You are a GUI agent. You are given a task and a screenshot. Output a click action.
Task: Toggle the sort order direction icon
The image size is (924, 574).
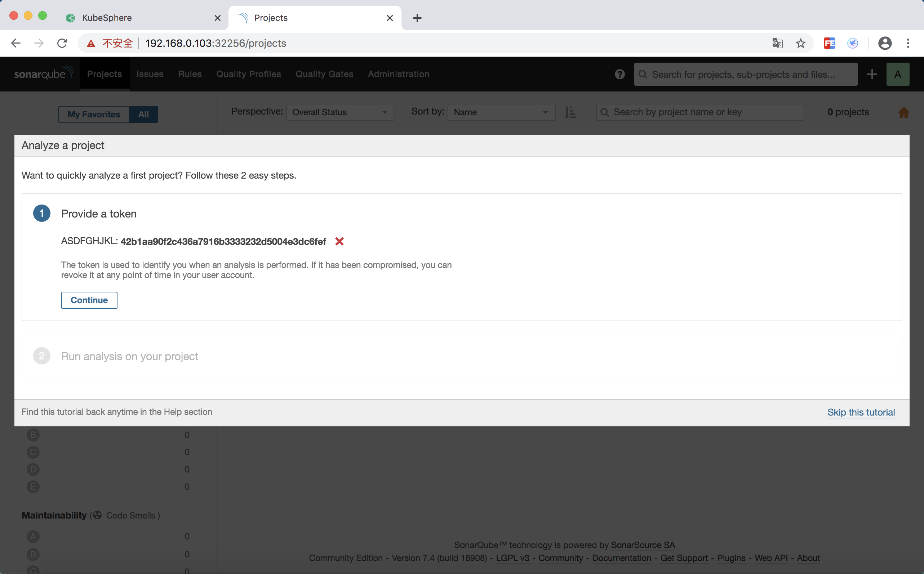click(x=570, y=112)
